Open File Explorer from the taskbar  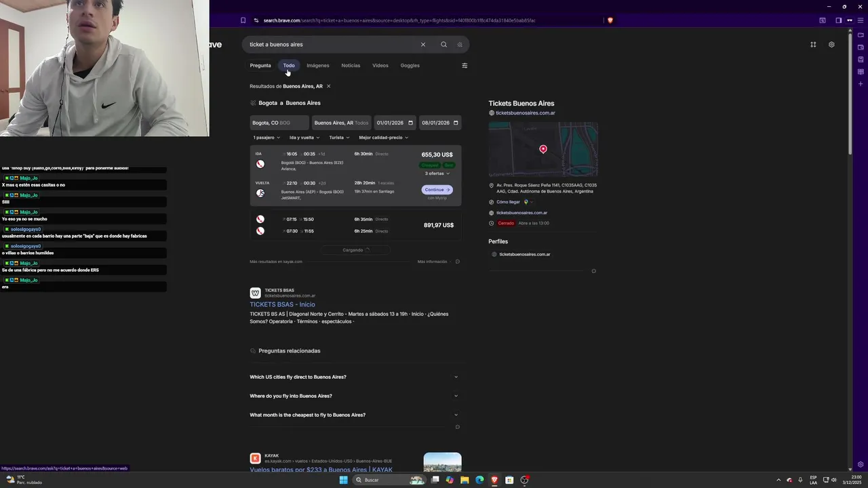[465, 480]
